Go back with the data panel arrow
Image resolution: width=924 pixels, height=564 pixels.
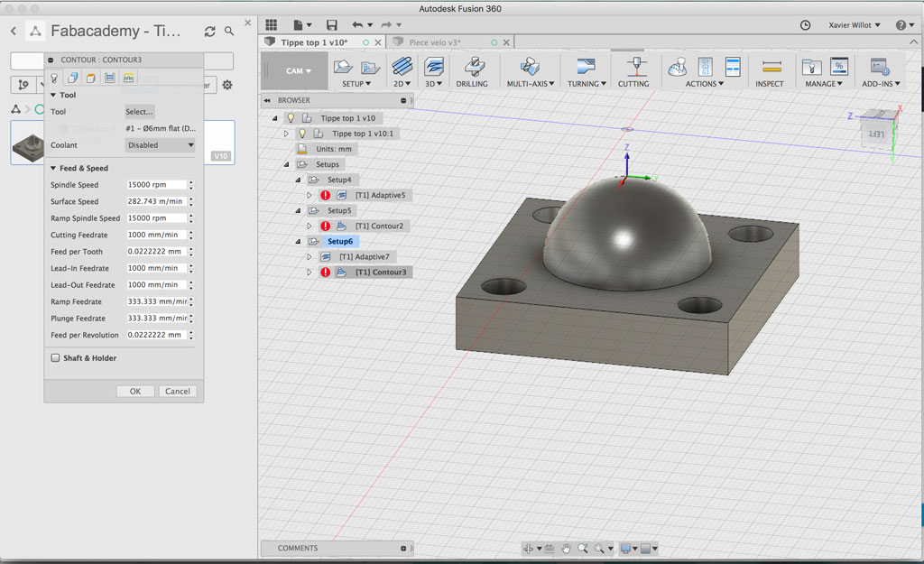(14, 31)
